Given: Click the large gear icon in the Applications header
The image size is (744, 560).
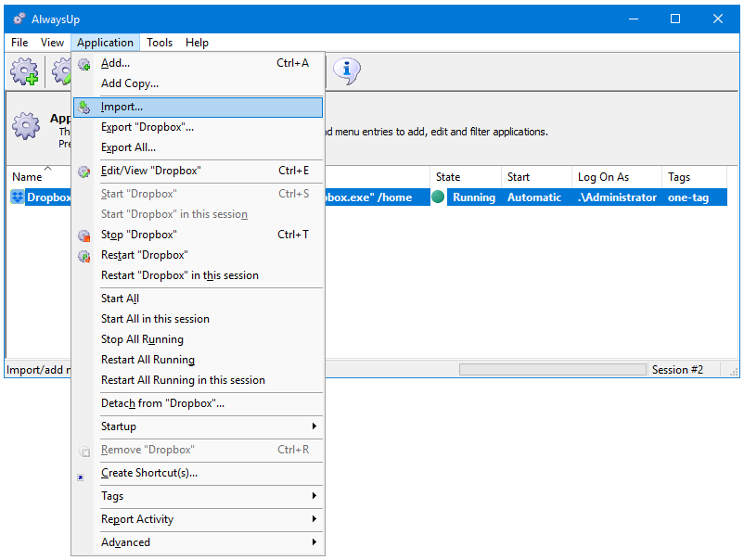Looking at the screenshot, I should click(26, 126).
